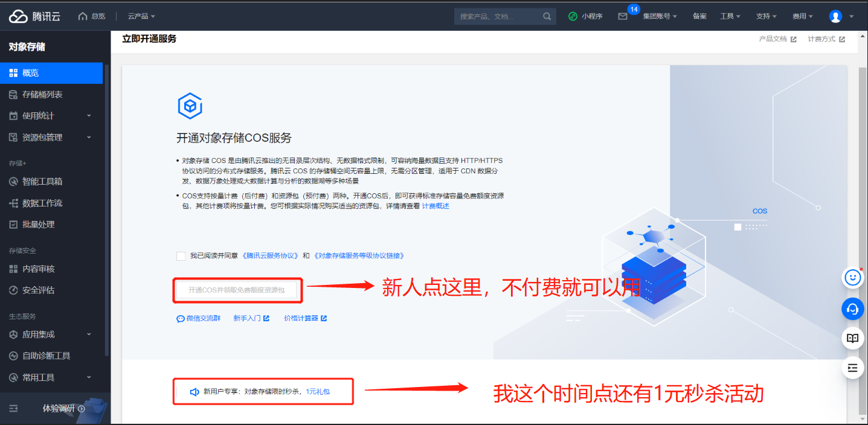Click the 应用集成 sidebar icon

tap(13, 334)
